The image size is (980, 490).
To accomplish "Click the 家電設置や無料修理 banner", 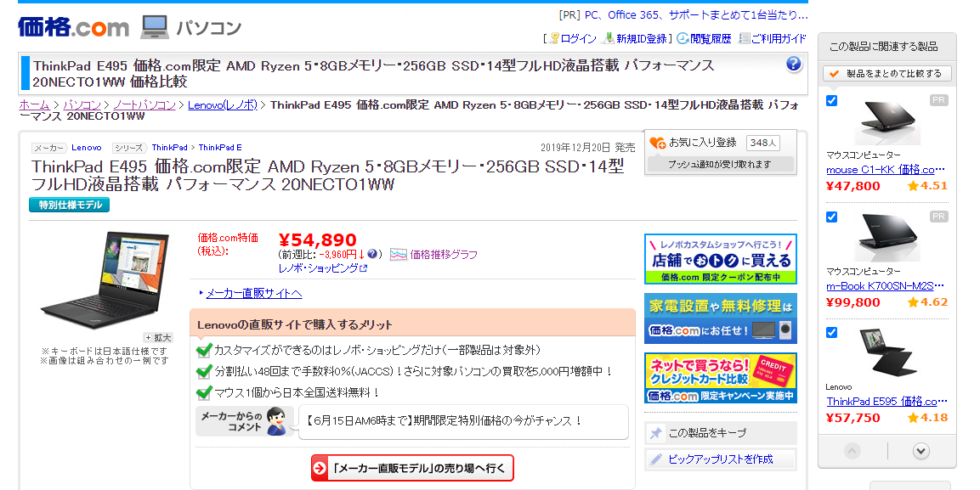I will pyautogui.click(x=721, y=318).
